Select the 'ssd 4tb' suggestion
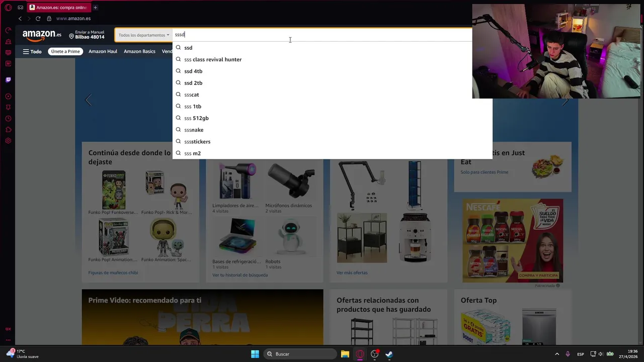This screenshot has width=644, height=362. 332,71
